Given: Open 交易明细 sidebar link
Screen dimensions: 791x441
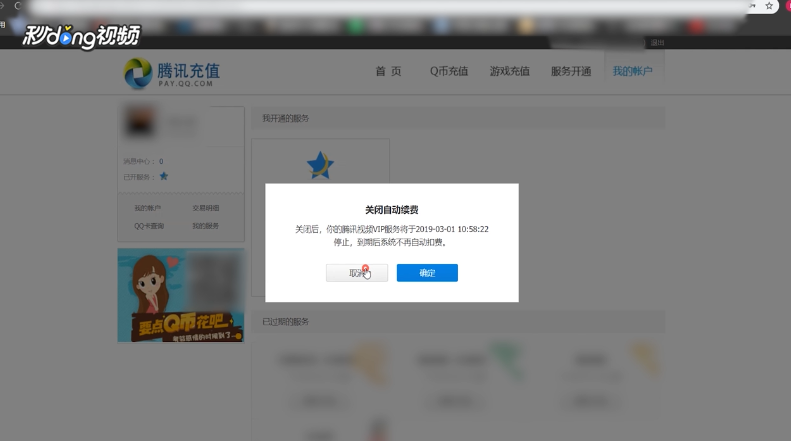Looking at the screenshot, I should click(205, 208).
